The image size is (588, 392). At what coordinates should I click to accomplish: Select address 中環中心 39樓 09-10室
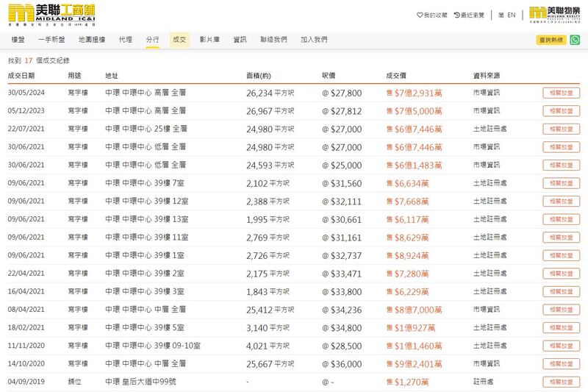pos(153,346)
